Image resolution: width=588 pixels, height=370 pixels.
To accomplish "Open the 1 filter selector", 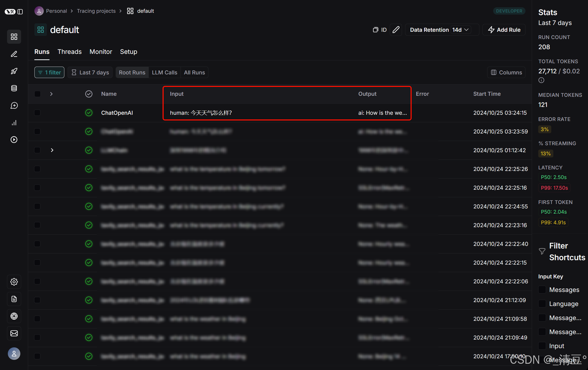I will 49,72.
